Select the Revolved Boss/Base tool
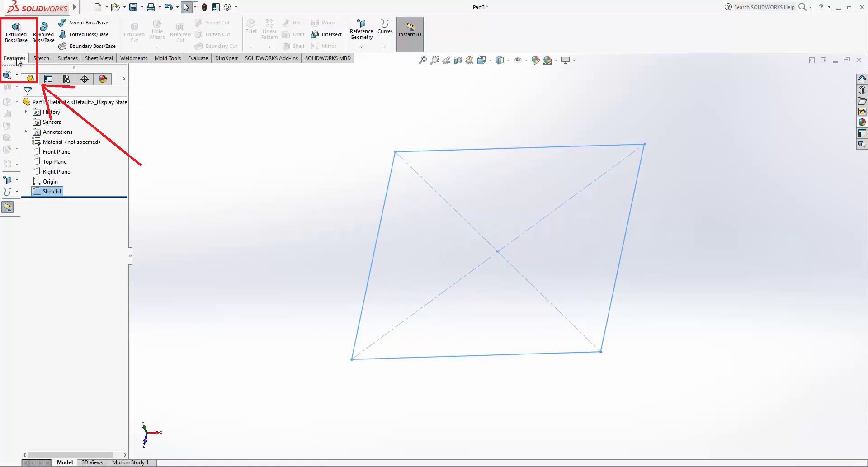Screen dimensions: 868x467 click(x=44, y=32)
